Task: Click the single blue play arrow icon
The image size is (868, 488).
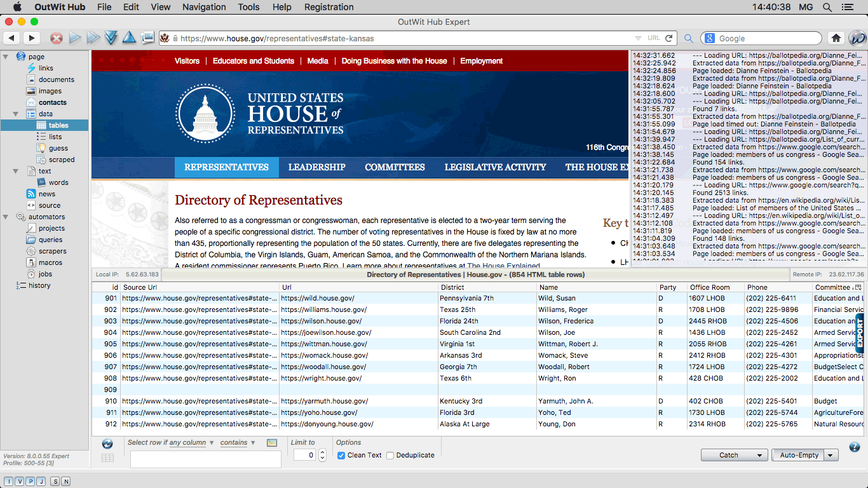Action: tap(76, 38)
